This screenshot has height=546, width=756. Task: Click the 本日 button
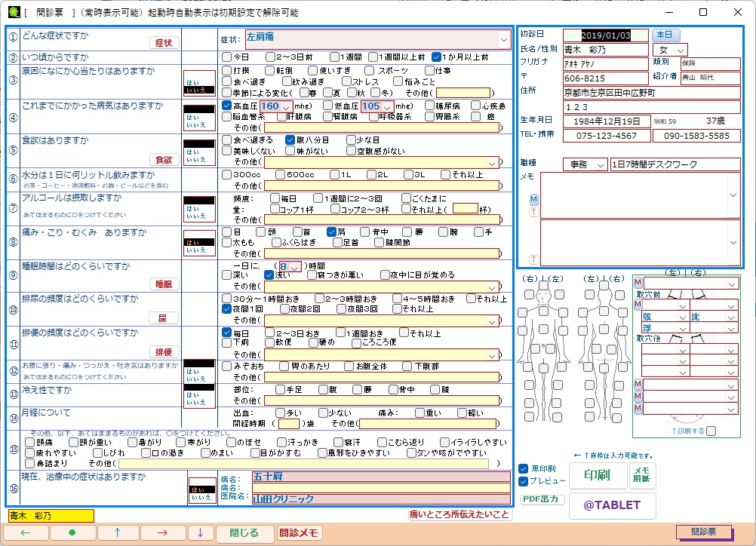[x=665, y=35]
